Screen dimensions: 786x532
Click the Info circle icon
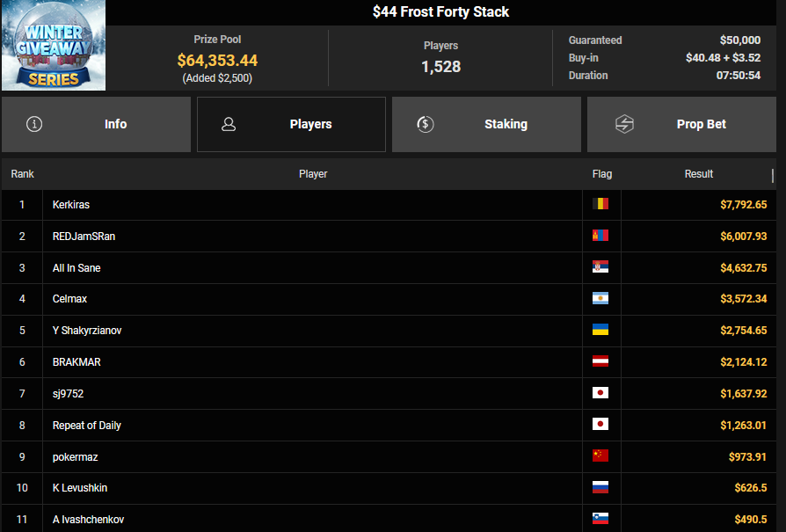[34, 124]
